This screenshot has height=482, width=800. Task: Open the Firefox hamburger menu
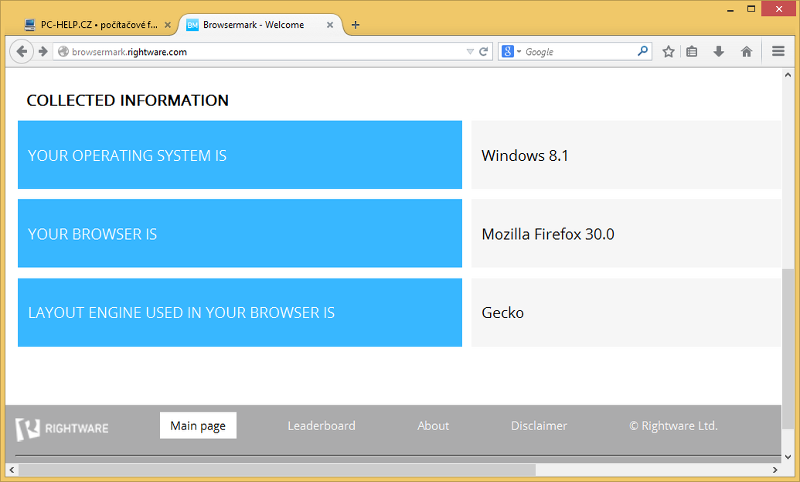(x=778, y=51)
